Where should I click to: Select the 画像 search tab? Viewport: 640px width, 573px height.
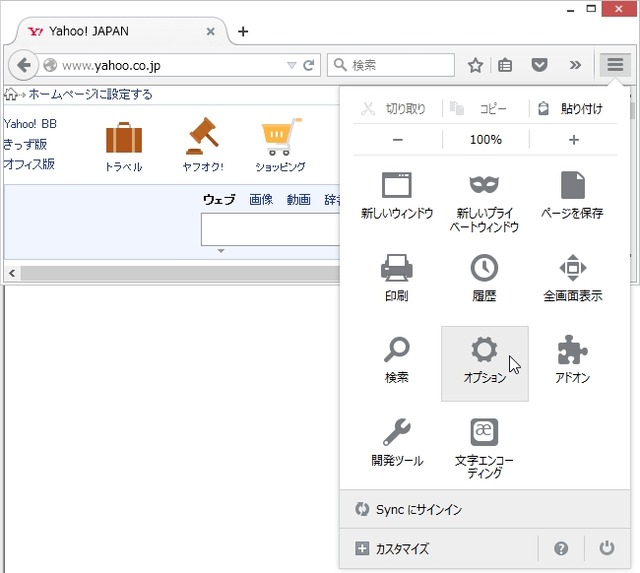pyautogui.click(x=261, y=199)
